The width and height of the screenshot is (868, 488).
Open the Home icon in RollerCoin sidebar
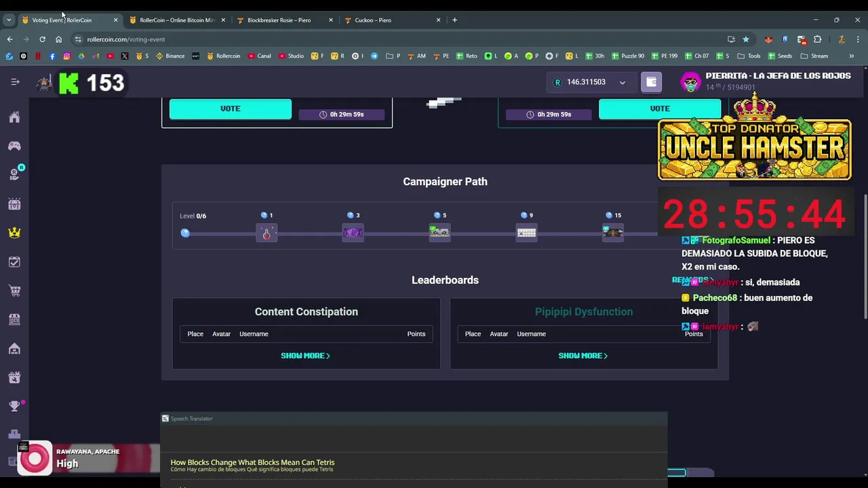pos(14,117)
